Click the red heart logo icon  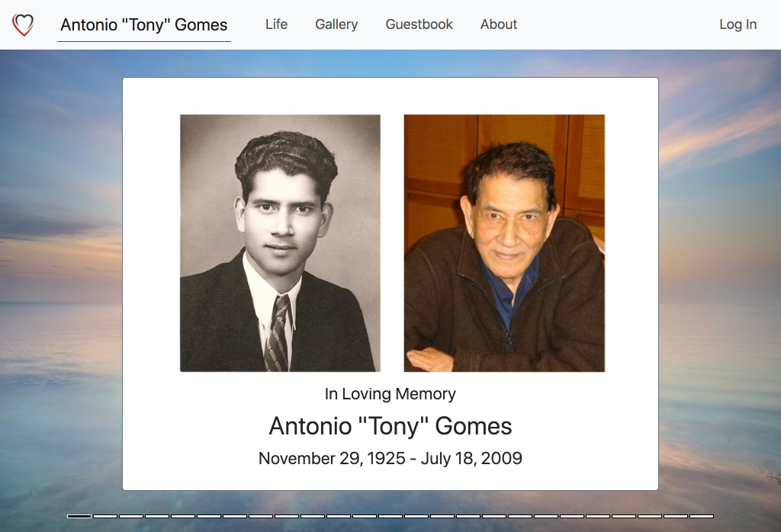click(23, 24)
